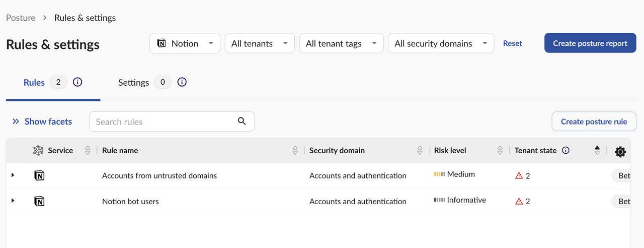Click warning icon in untrusted domains row

point(519,175)
